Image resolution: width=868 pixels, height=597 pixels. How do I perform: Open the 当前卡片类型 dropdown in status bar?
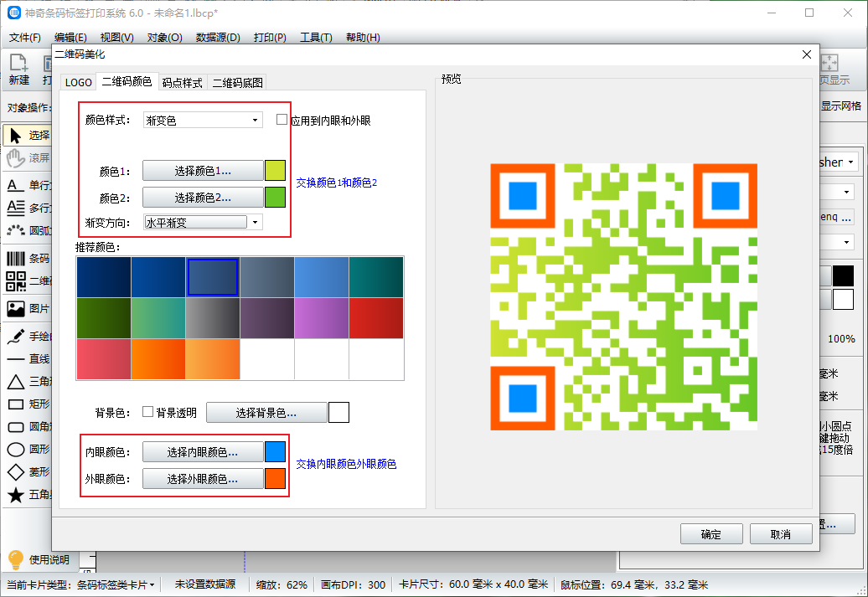point(116,584)
